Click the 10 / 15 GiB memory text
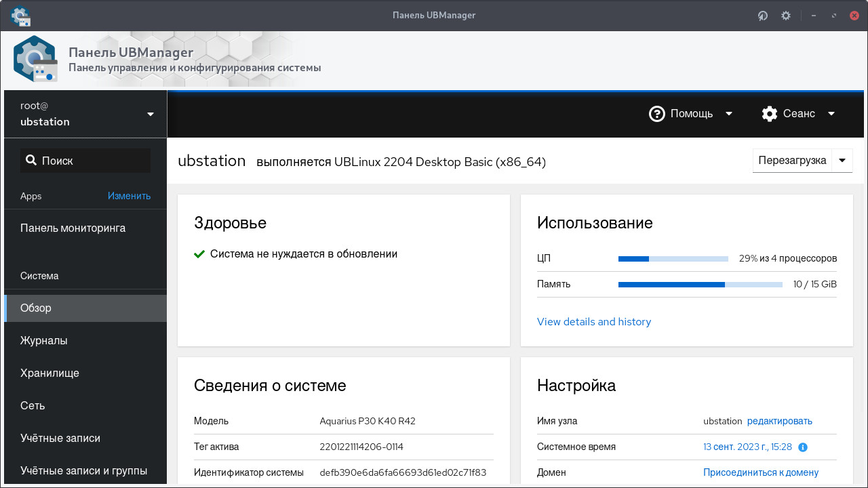Viewport: 868px width, 488px height. (x=815, y=285)
